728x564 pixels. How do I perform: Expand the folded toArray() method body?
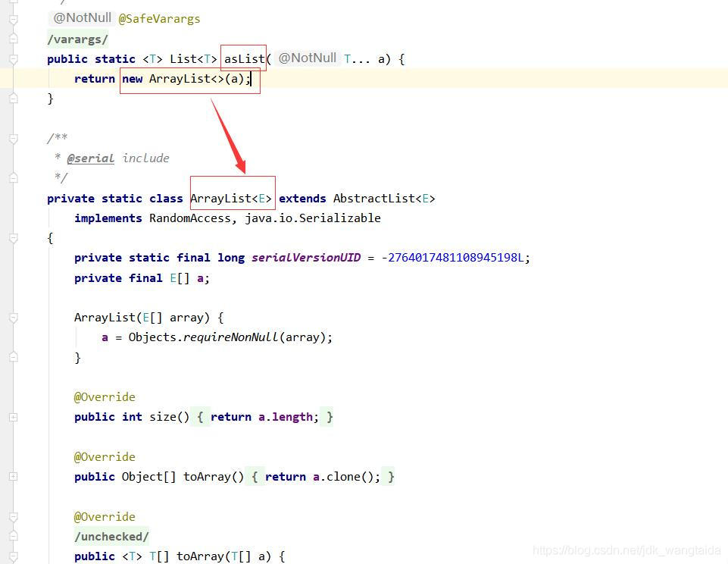click(x=13, y=476)
